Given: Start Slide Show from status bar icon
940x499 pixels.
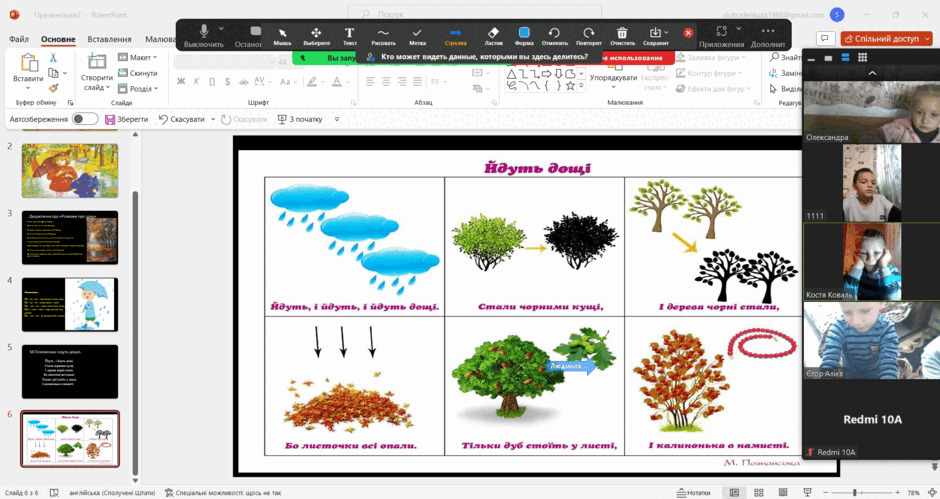Looking at the screenshot, I should tap(808, 492).
